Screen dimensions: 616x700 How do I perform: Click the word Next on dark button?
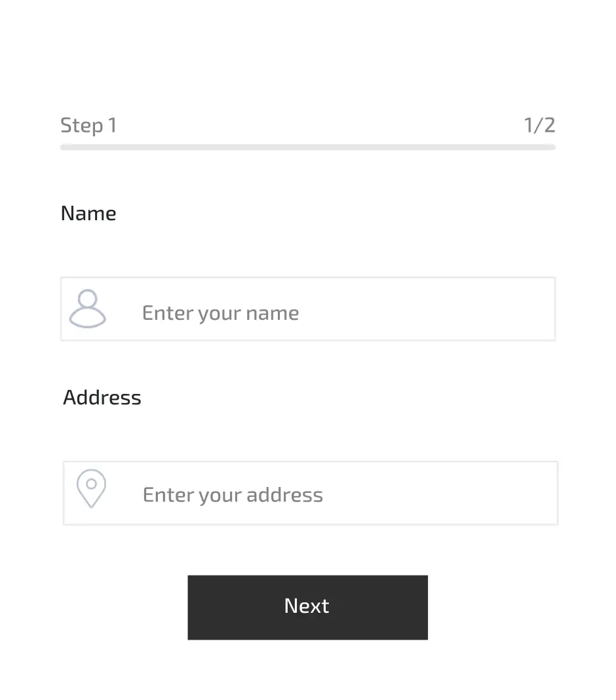coord(307,606)
